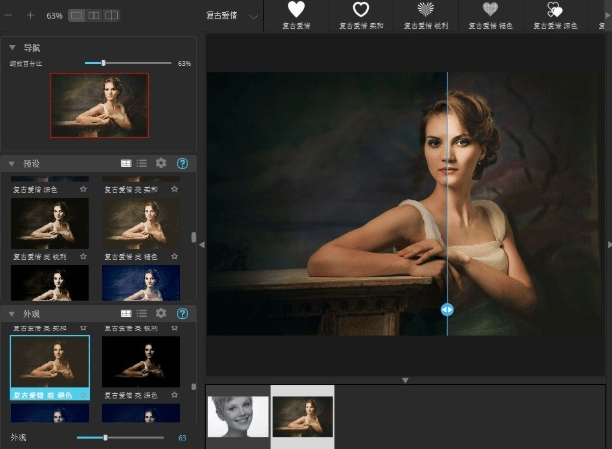The image size is (612, 449).
Task: Click the zoom out minus icon
Action: coord(9,16)
